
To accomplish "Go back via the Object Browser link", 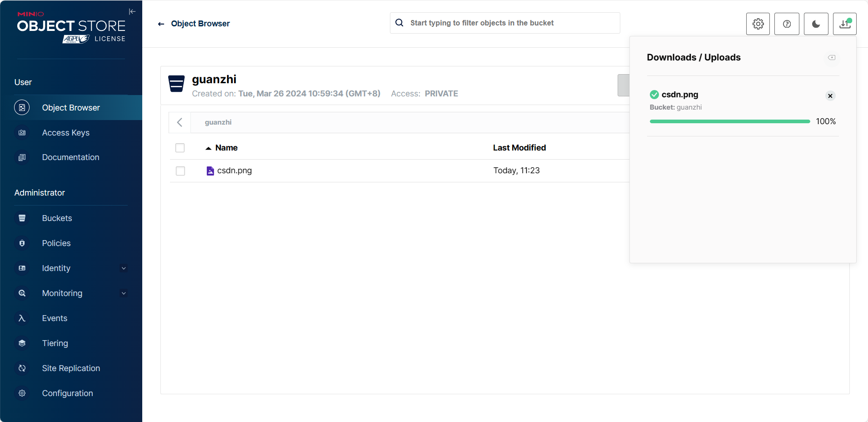I will coord(194,24).
